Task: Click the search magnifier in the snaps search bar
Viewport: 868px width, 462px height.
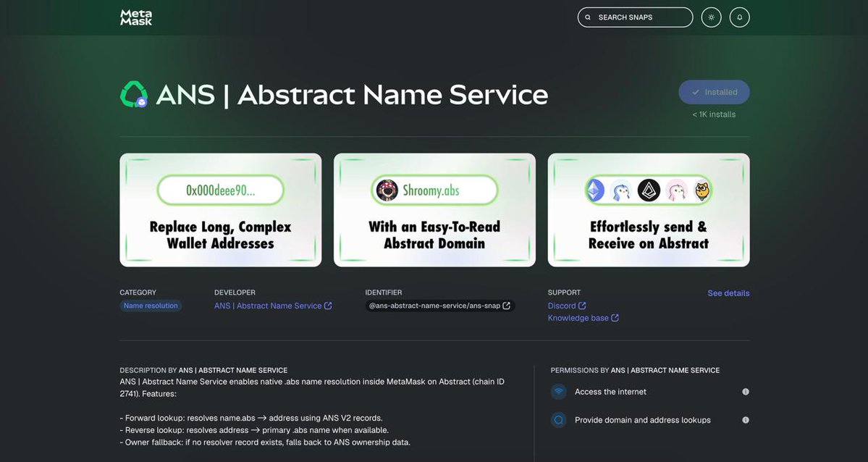Action: [588, 17]
